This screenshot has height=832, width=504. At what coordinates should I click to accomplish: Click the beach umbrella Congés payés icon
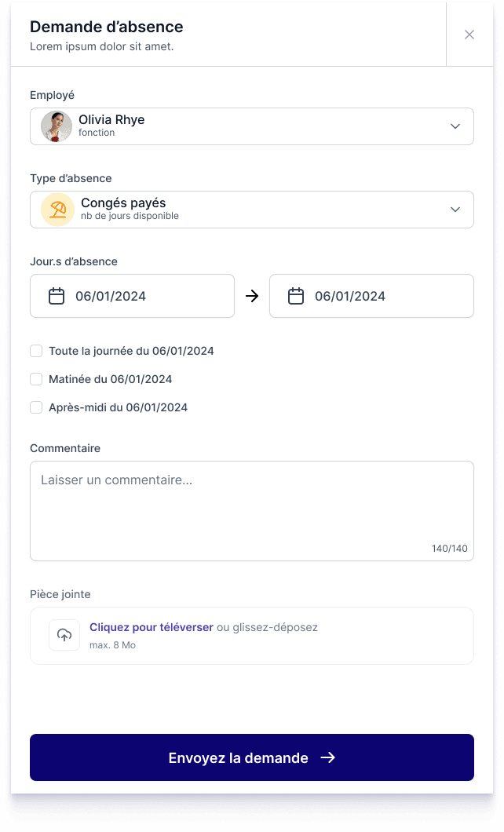tap(58, 210)
